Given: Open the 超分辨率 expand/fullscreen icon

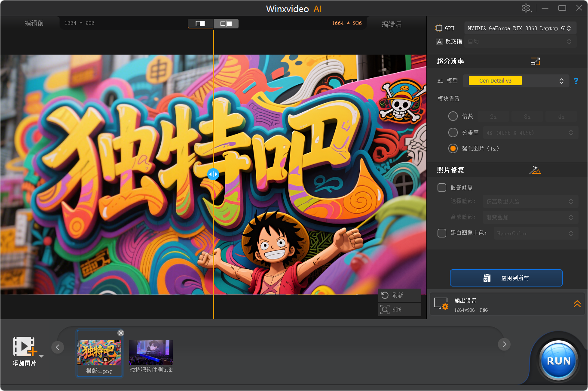Looking at the screenshot, I should point(535,61).
